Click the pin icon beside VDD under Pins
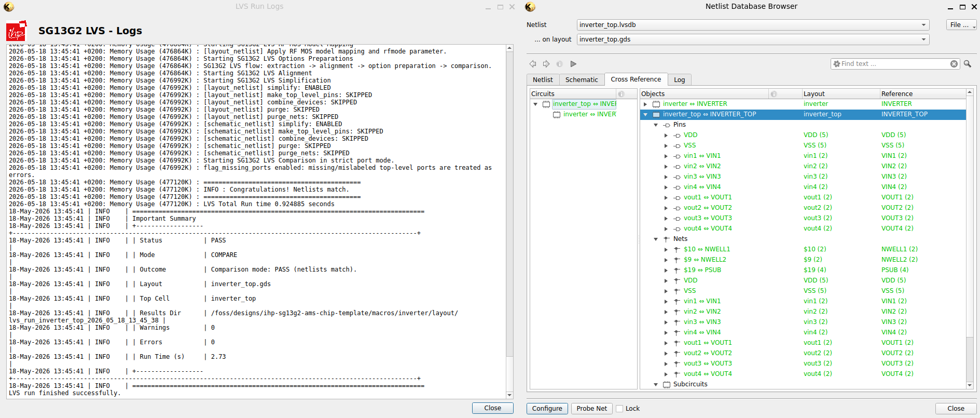The width and height of the screenshot is (980, 418). coord(677,135)
